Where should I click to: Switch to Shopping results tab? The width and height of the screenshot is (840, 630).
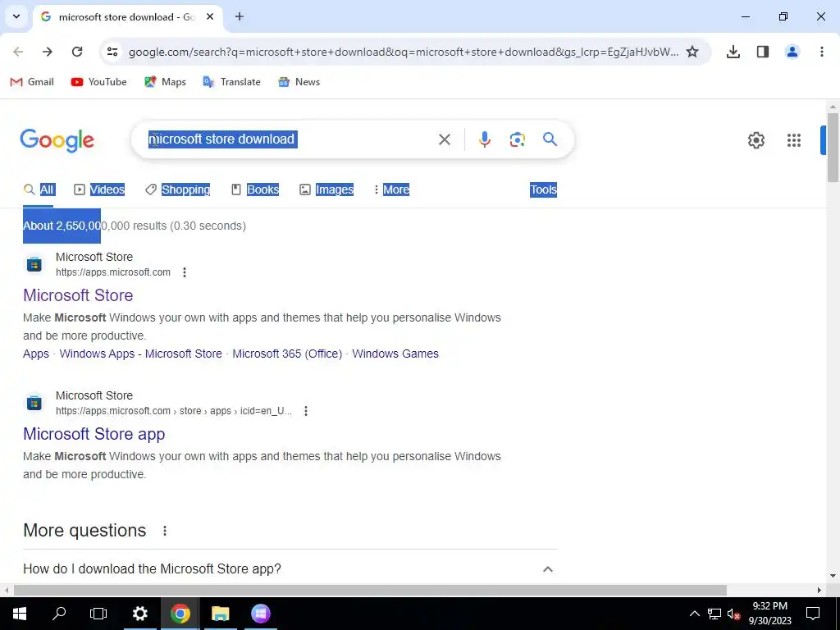177,189
